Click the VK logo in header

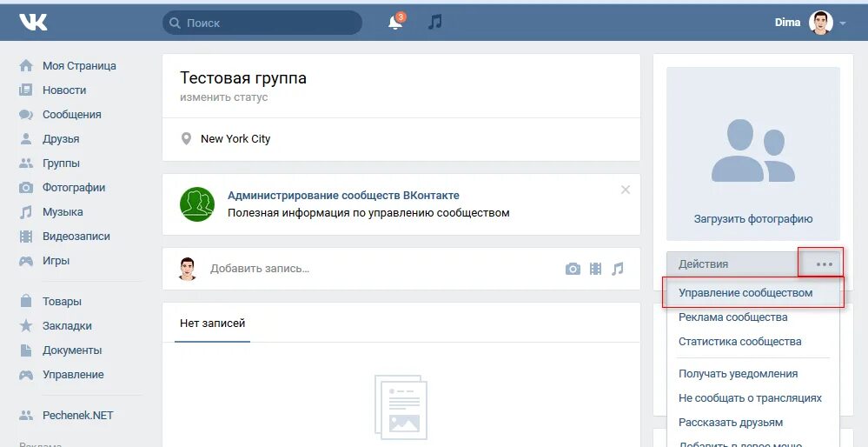(33, 22)
